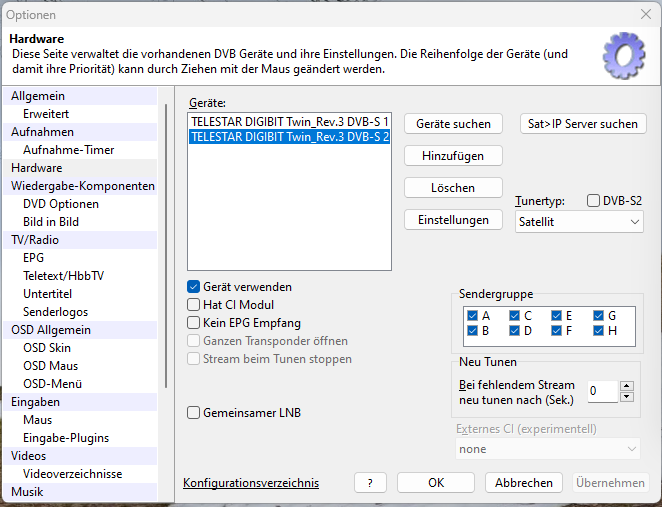Select Aufnahme-Timer in the sidebar
This screenshot has height=507, width=662.
click(68, 150)
